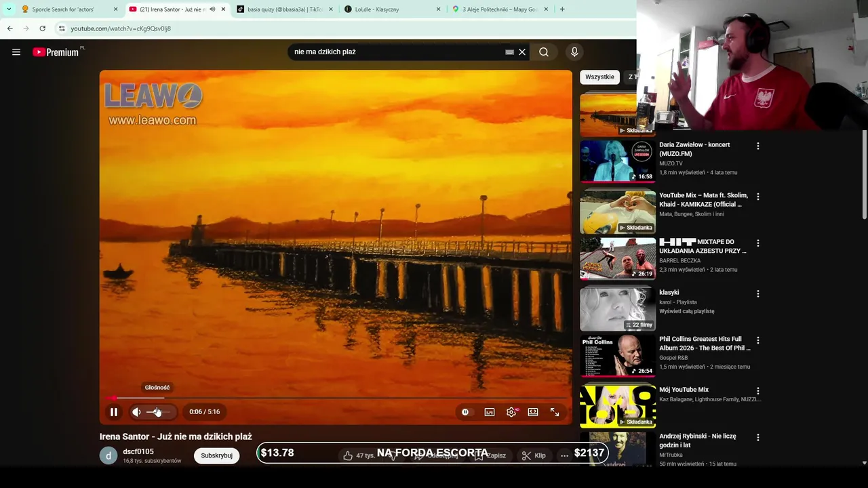Open the first Składanka thumbnail in sidebar

608,115
